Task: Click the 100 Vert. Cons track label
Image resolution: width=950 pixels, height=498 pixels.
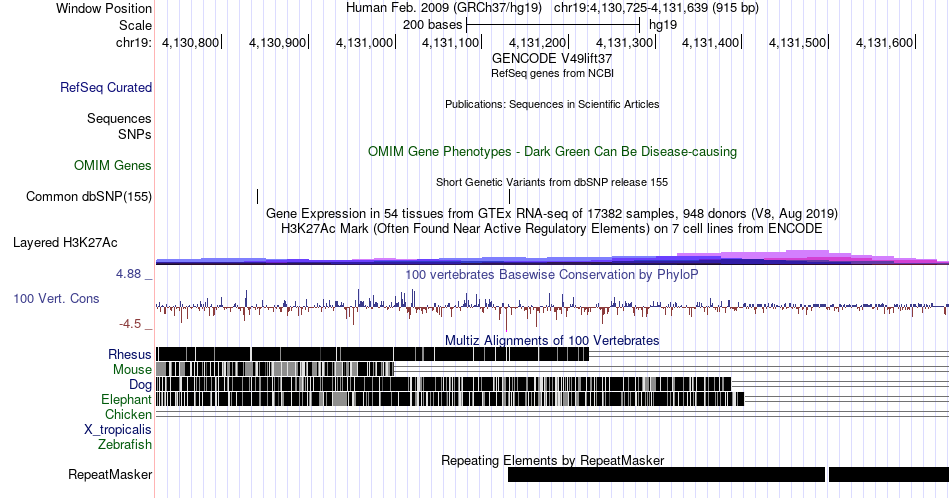Action: (x=56, y=298)
